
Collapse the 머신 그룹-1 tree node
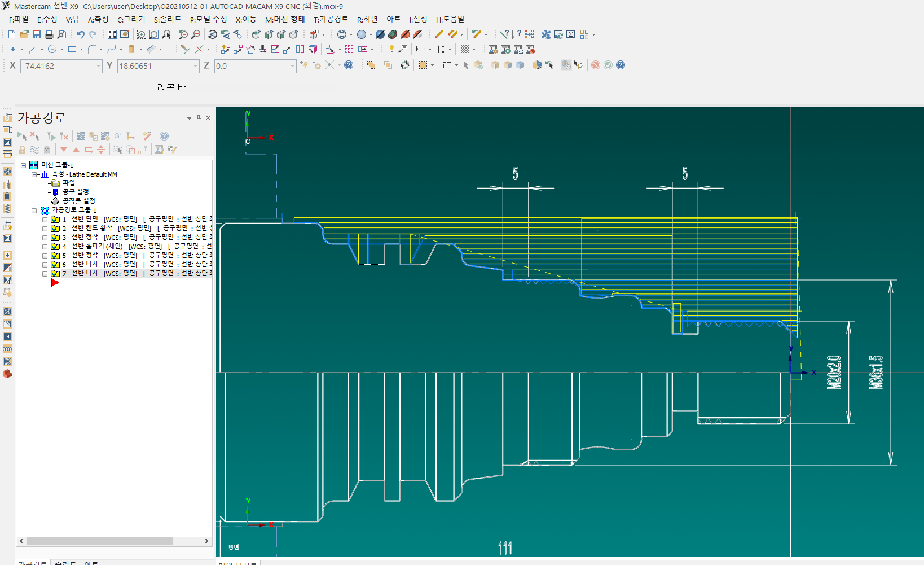coord(24,165)
